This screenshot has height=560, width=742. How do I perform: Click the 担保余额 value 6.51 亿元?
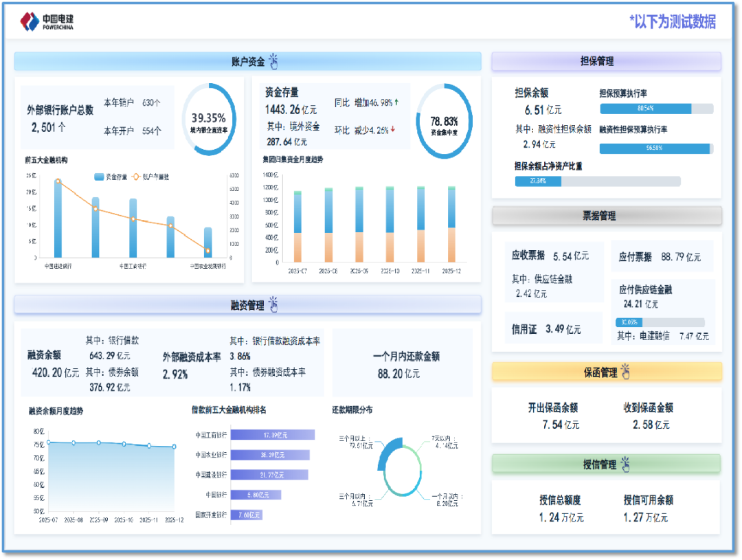[543, 111]
